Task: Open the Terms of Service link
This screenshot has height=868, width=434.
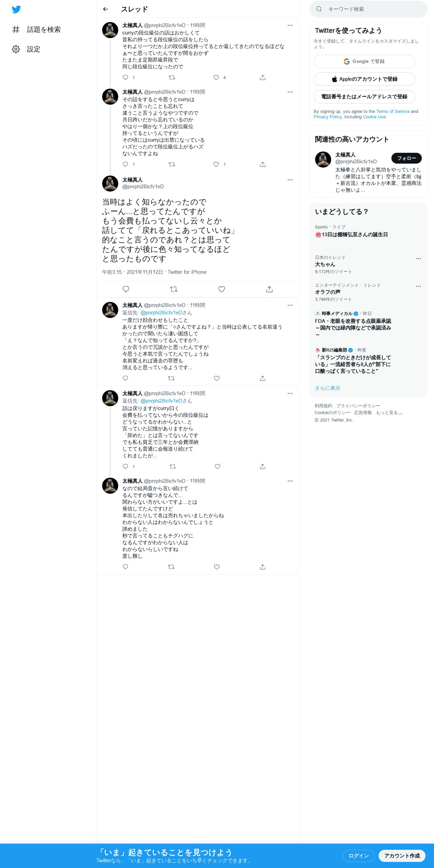Action: tap(393, 112)
